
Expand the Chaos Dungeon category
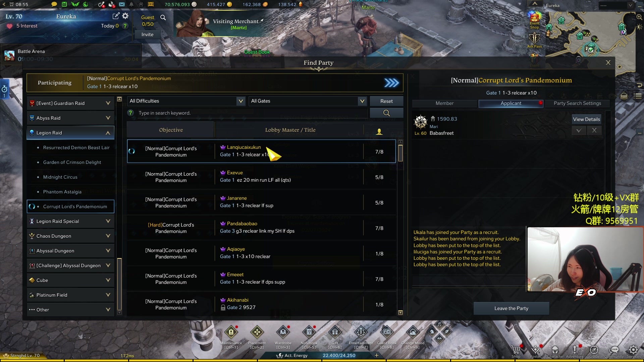pyautogui.click(x=70, y=236)
